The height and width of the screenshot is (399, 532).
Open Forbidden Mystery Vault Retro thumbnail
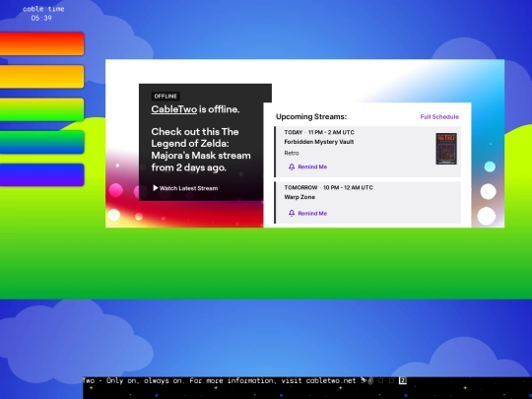pyautogui.click(x=446, y=149)
